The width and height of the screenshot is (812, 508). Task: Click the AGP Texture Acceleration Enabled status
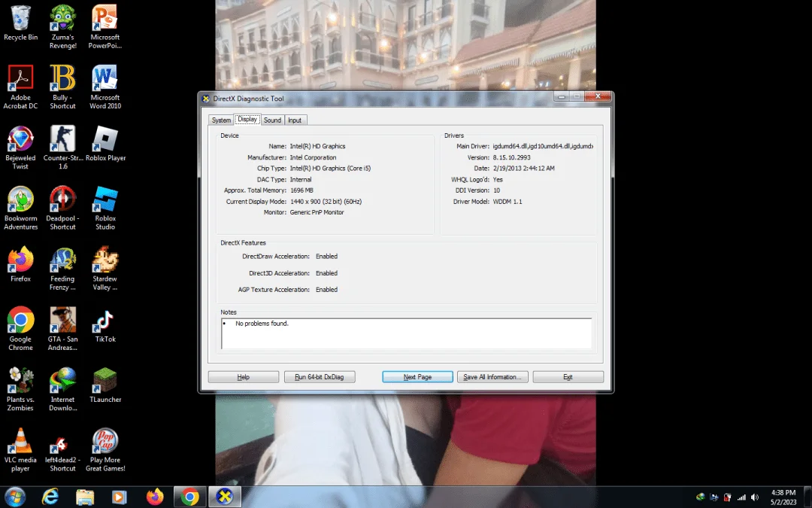(x=327, y=290)
